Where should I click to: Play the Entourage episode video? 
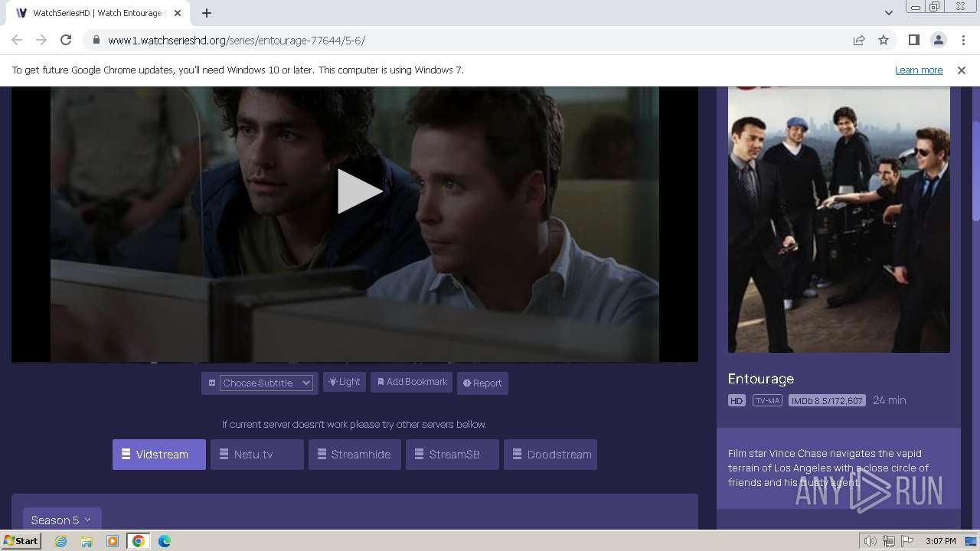click(x=359, y=191)
